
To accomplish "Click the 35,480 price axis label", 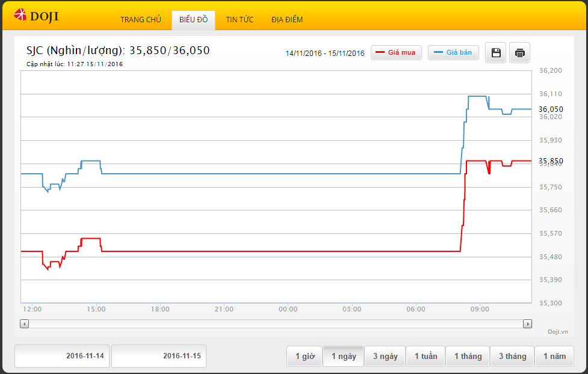I will coord(551,257).
